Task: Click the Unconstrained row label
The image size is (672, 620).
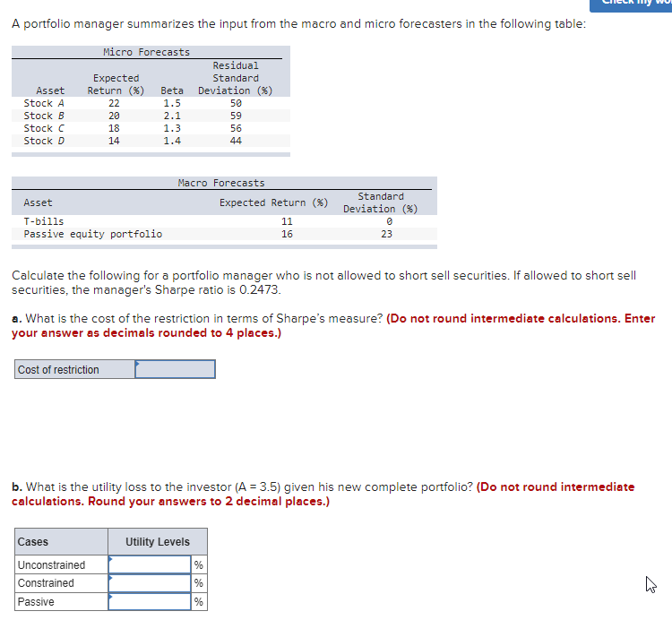Action: coord(61,564)
